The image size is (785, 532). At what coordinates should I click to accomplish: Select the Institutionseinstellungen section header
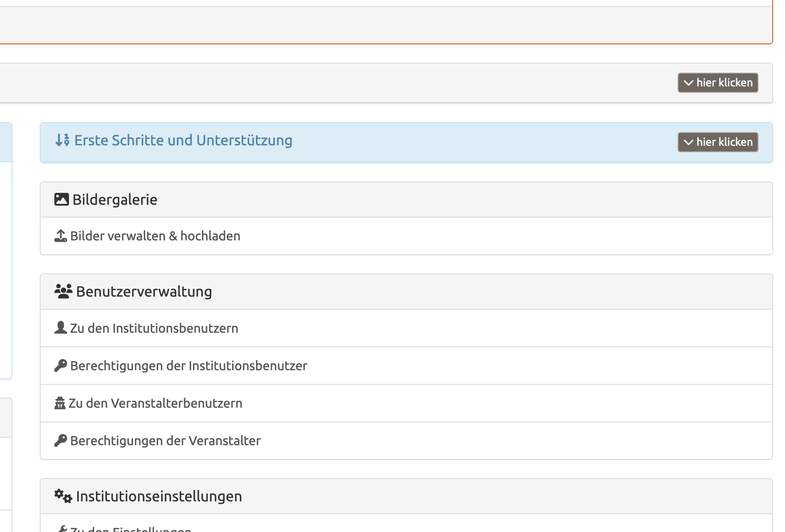tap(159, 496)
